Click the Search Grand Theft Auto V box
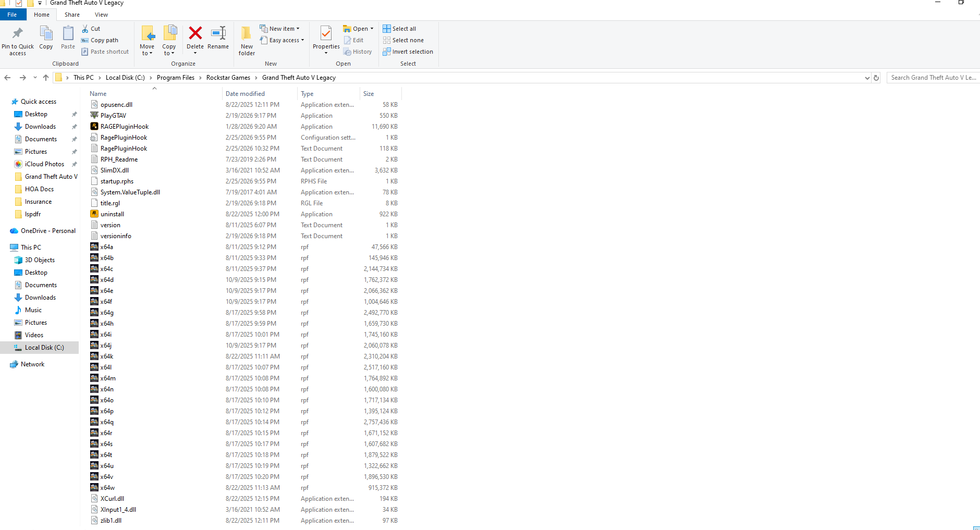 [x=933, y=78]
